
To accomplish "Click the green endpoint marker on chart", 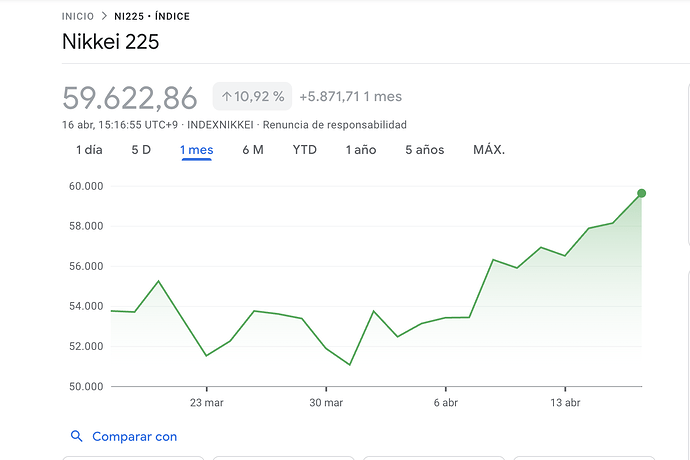I will (642, 193).
